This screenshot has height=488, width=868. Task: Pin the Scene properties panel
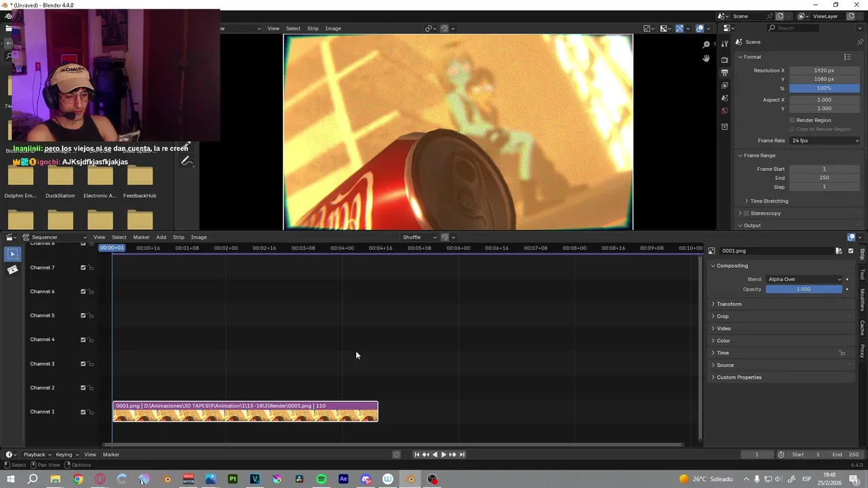[861, 42]
